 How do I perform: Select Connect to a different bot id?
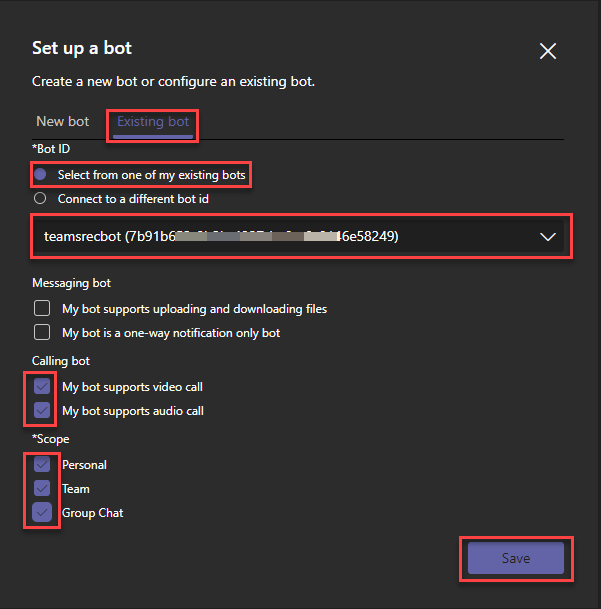[x=41, y=198]
